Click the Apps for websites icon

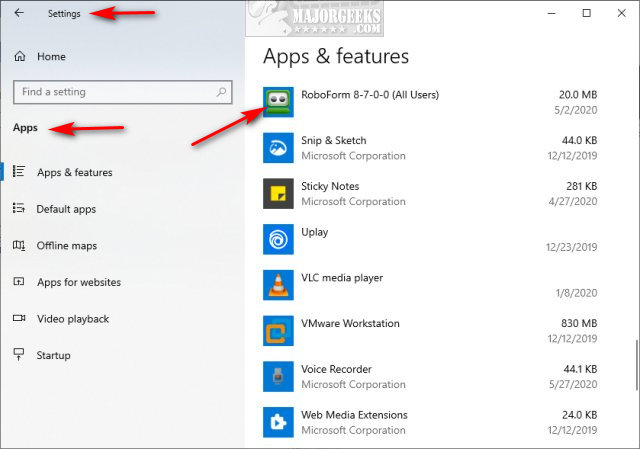[x=19, y=282]
